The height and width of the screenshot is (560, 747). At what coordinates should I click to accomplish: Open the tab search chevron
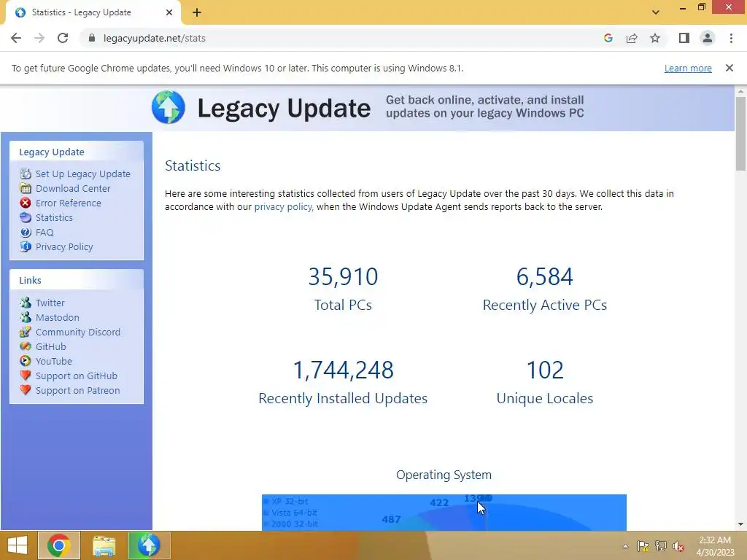click(656, 12)
